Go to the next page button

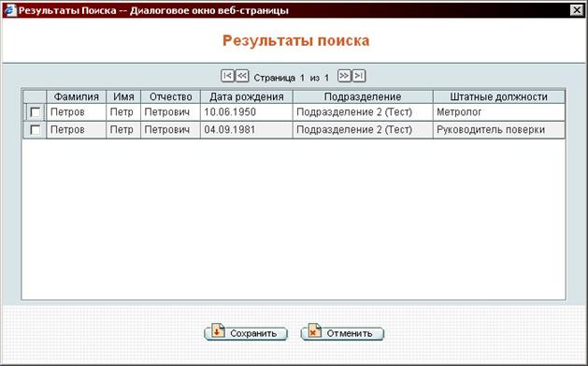344,76
